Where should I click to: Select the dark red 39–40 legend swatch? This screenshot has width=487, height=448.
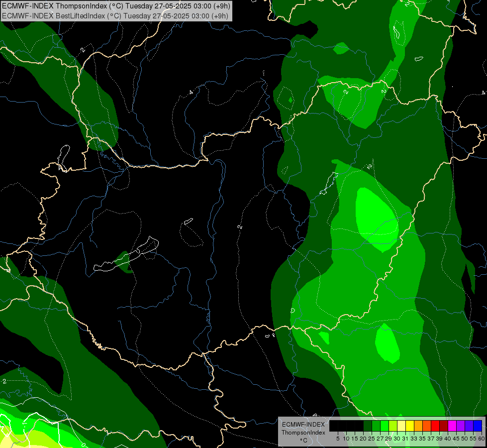[444, 426]
